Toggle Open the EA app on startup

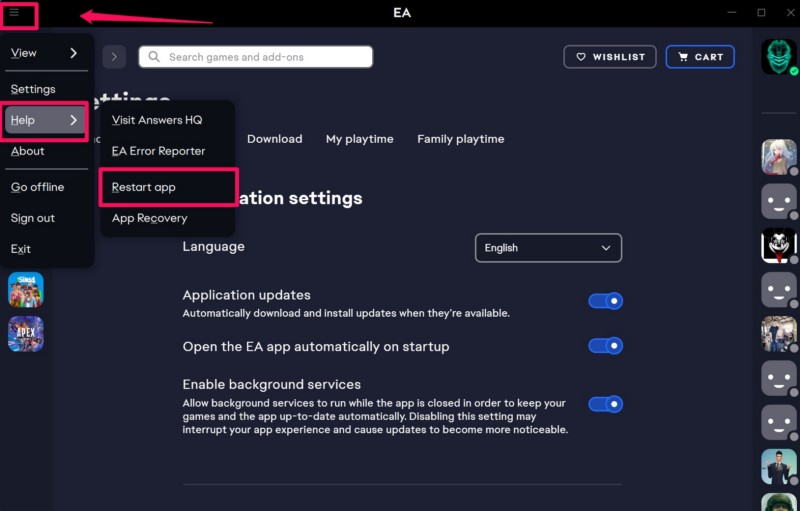(605, 346)
